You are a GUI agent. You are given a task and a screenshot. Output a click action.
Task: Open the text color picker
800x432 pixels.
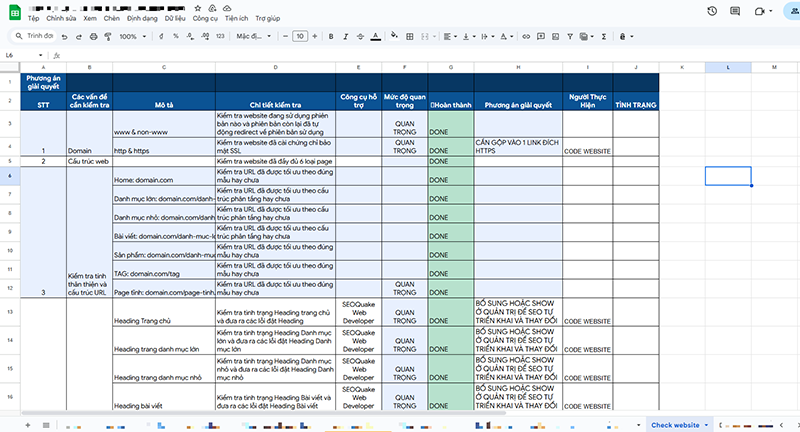tap(376, 36)
